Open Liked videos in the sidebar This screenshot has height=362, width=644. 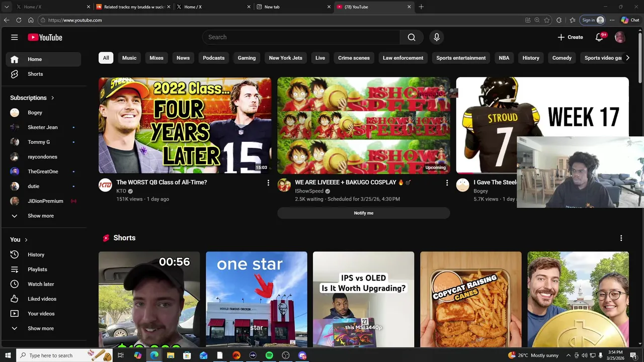(43, 299)
